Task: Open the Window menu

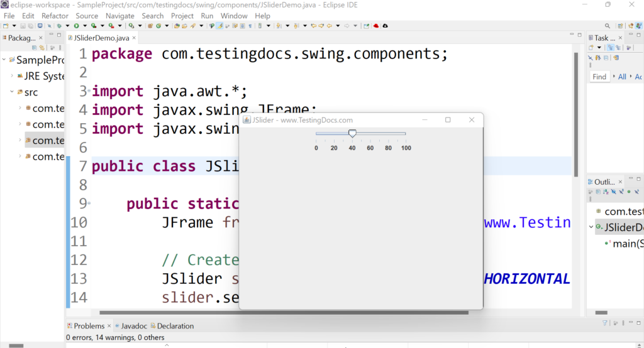Action: pyautogui.click(x=234, y=16)
